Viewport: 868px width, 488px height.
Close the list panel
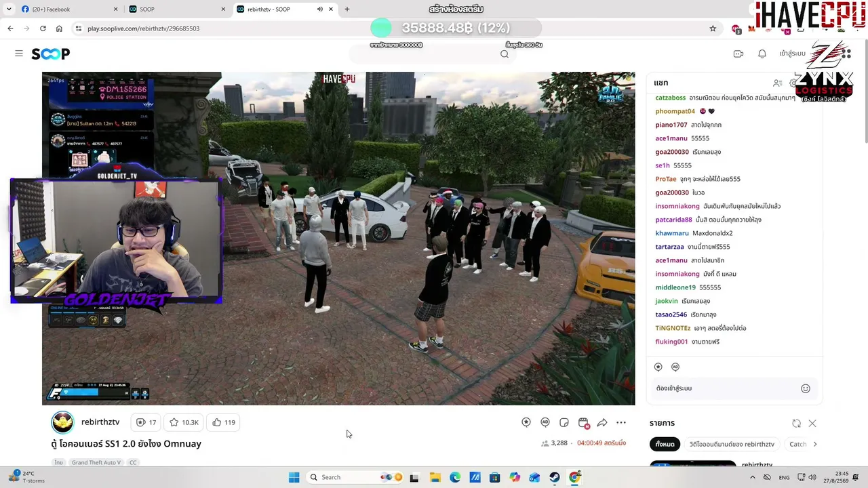tap(812, 424)
